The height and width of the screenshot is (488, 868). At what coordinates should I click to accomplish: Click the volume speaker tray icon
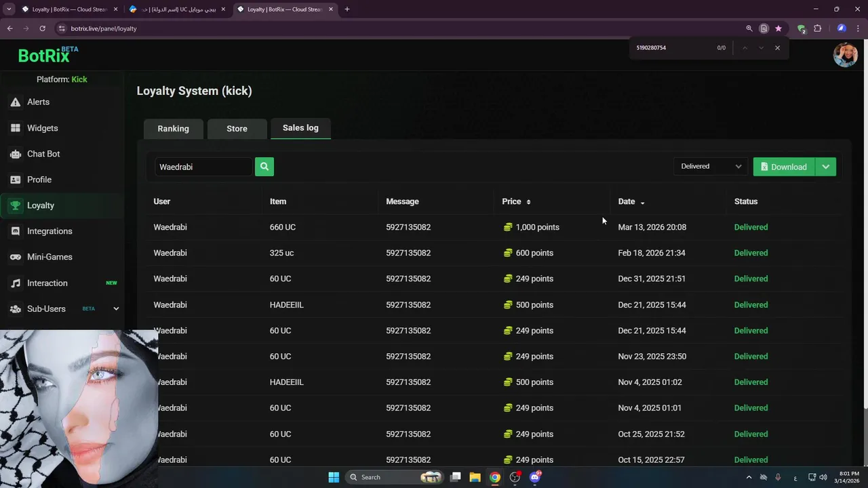[823, 477]
